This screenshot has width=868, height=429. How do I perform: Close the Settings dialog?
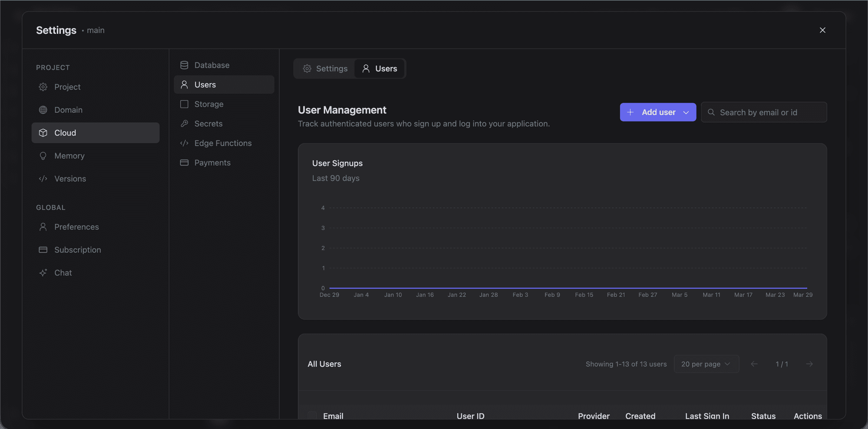822,30
